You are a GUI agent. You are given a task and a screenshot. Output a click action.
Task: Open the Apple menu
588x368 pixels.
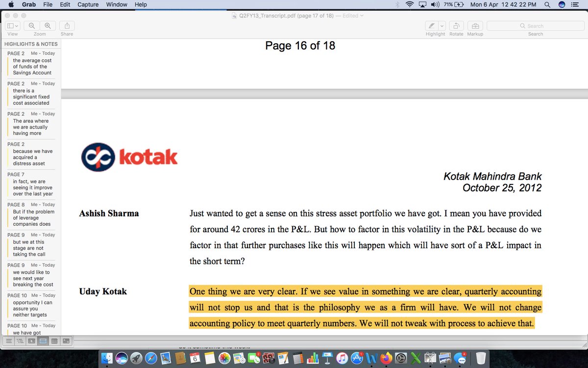coord(11,4)
